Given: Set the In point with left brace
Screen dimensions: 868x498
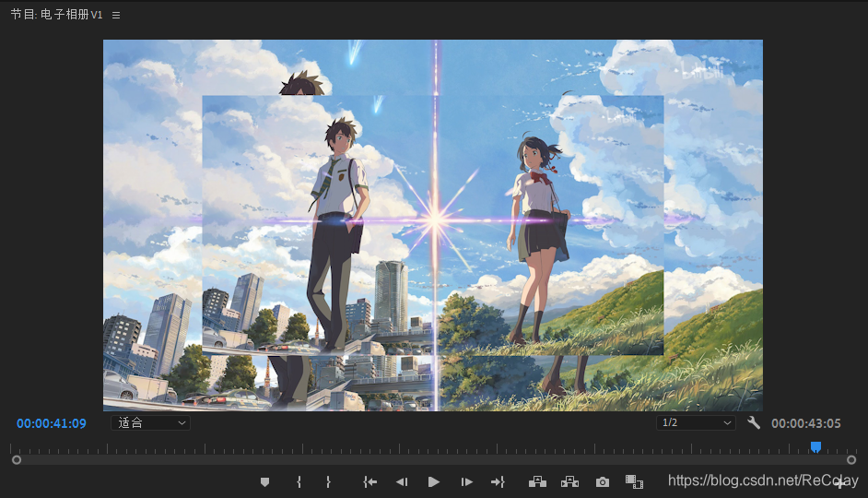Looking at the screenshot, I should (299, 482).
